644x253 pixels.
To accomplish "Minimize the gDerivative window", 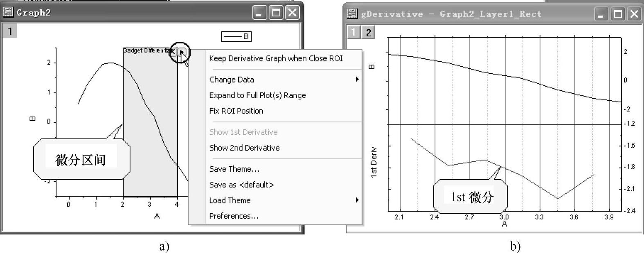I will point(601,14).
